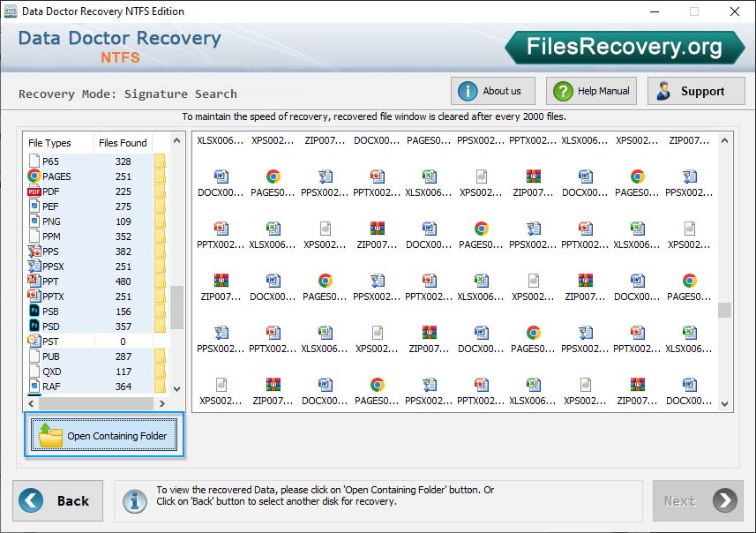
Task: Select the 275 count for PEF
Action: pyautogui.click(x=123, y=206)
